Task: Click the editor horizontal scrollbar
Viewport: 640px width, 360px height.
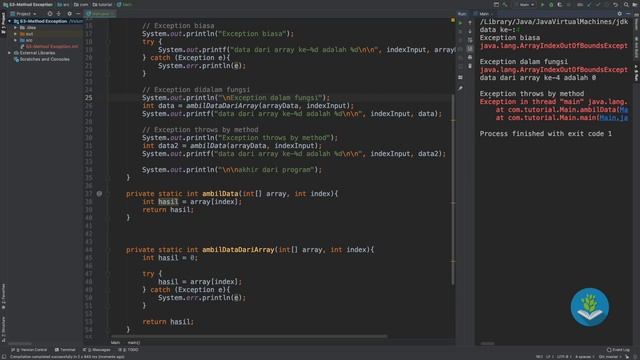Action: click(249, 337)
